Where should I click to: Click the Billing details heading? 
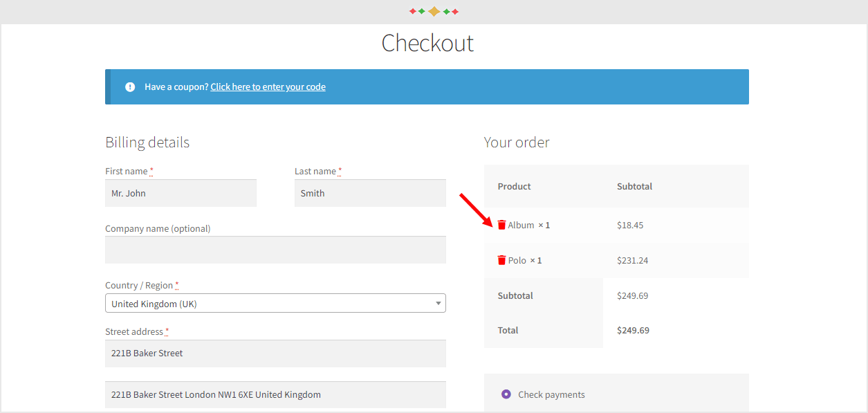(147, 143)
